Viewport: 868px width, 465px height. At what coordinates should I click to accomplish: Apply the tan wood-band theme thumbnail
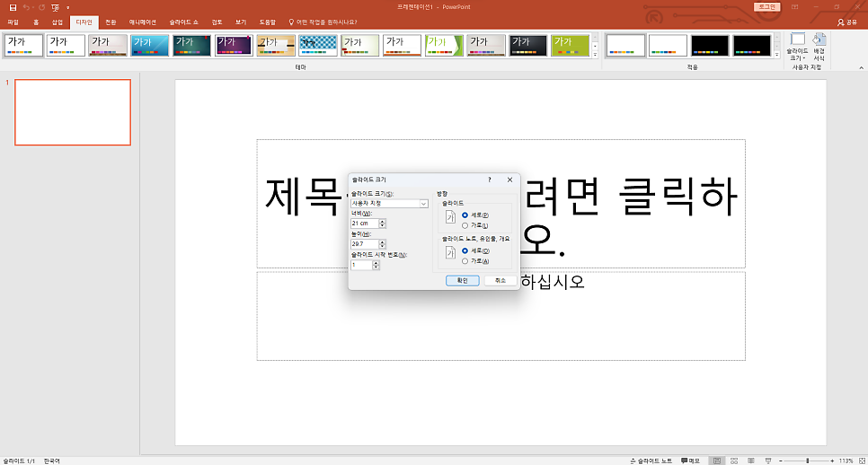coord(276,46)
